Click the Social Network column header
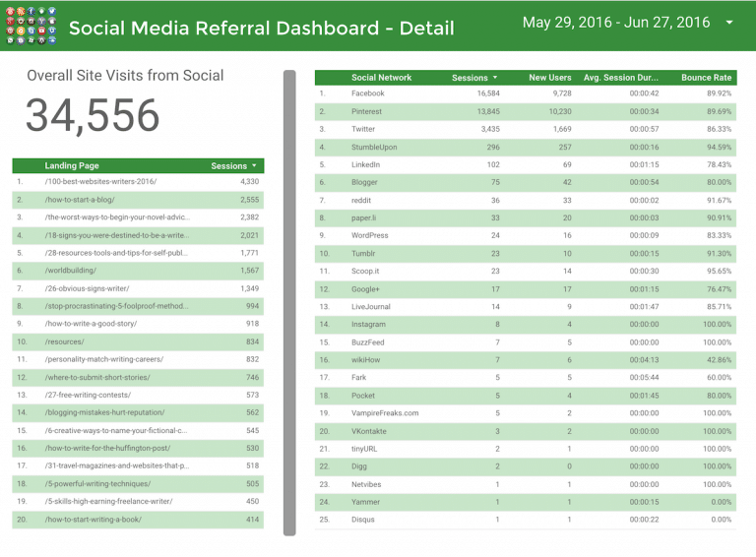Image resolution: width=756 pixels, height=557 pixels. tap(382, 78)
